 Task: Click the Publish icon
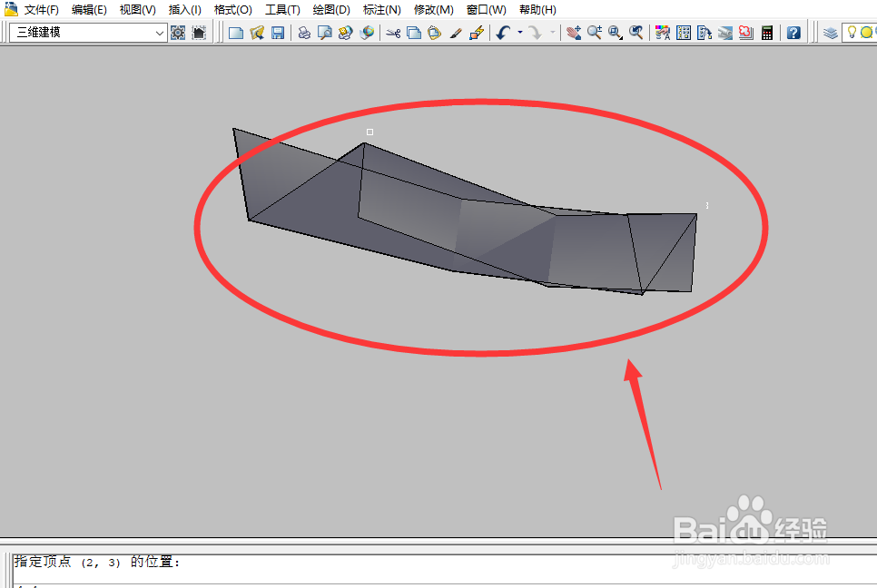(x=346, y=33)
